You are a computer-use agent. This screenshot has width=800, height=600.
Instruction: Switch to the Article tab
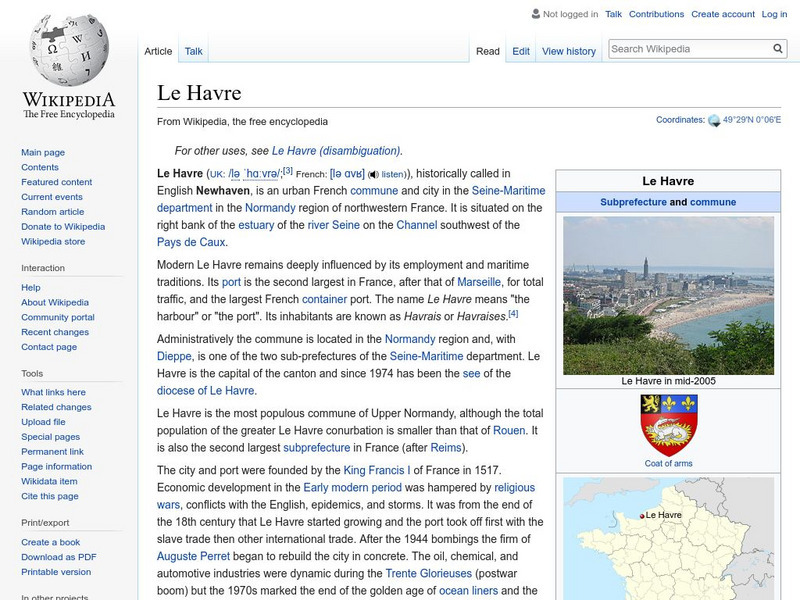pos(158,51)
